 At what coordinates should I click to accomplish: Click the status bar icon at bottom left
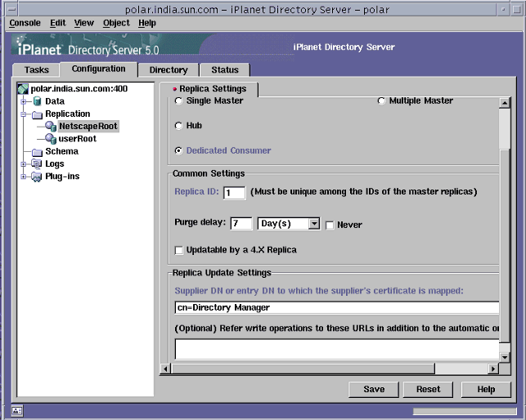coord(17,410)
